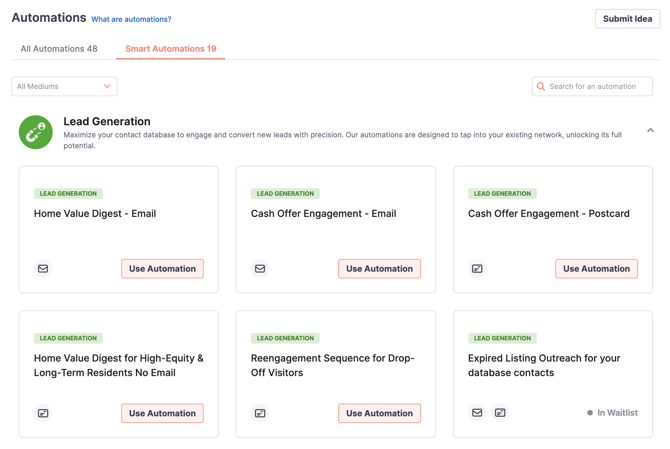670x449 pixels.
Task: Focus the Search for an automation field
Action: (x=592, y=86)
